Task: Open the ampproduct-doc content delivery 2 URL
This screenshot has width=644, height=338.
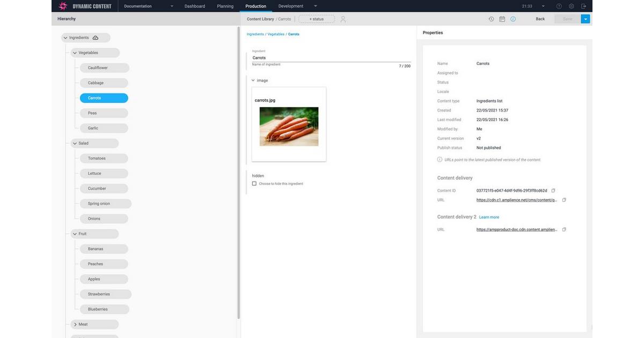Action: [517, 230]
